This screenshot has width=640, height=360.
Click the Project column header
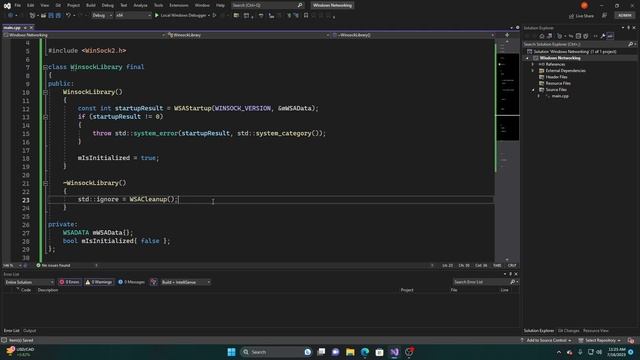click(x=407, y=290)
